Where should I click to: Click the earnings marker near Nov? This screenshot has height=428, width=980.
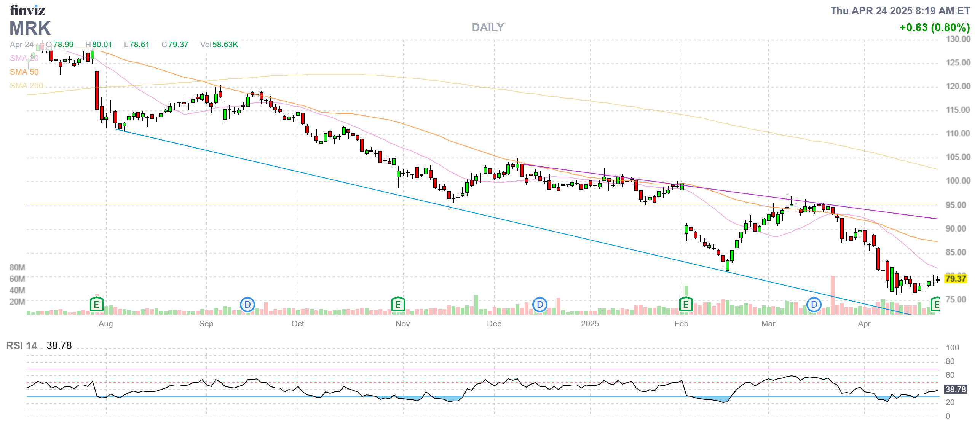398,304
